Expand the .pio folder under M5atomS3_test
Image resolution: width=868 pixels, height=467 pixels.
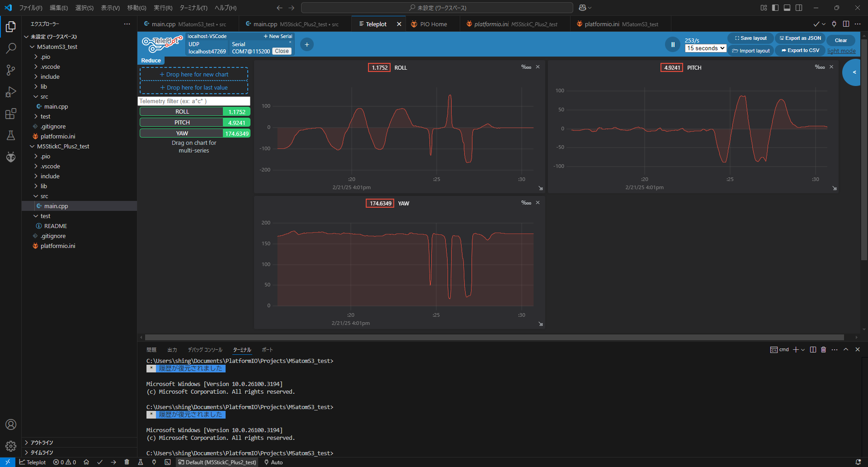tap(45, 57)
